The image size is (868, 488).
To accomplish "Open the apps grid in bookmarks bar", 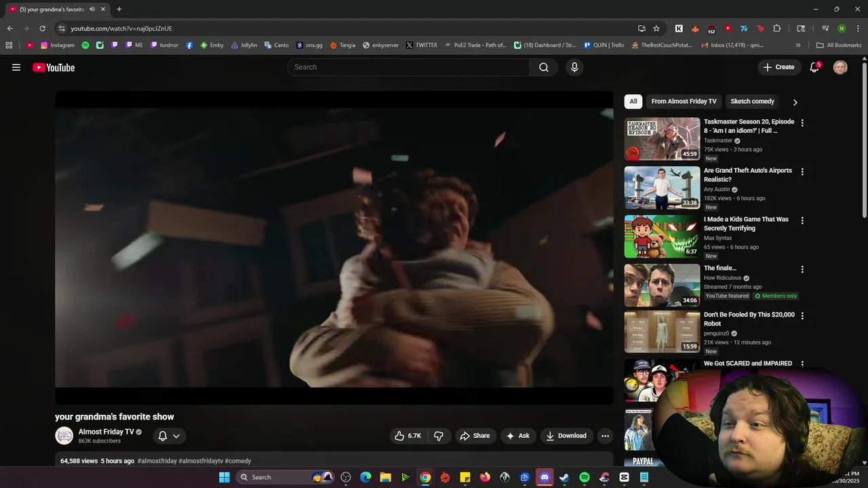I will pyautogui.click(x=9, y=45).
